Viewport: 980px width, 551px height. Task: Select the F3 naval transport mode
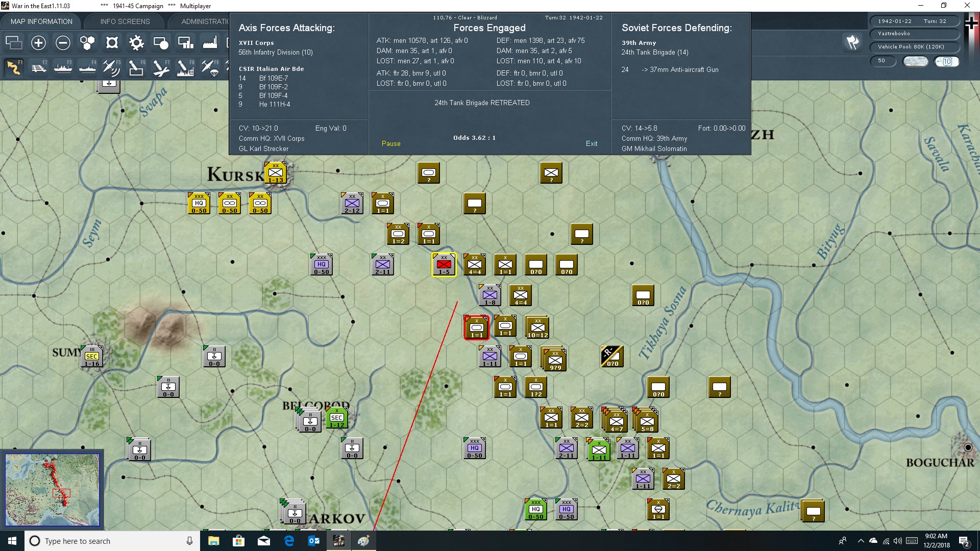pos(63,67)
